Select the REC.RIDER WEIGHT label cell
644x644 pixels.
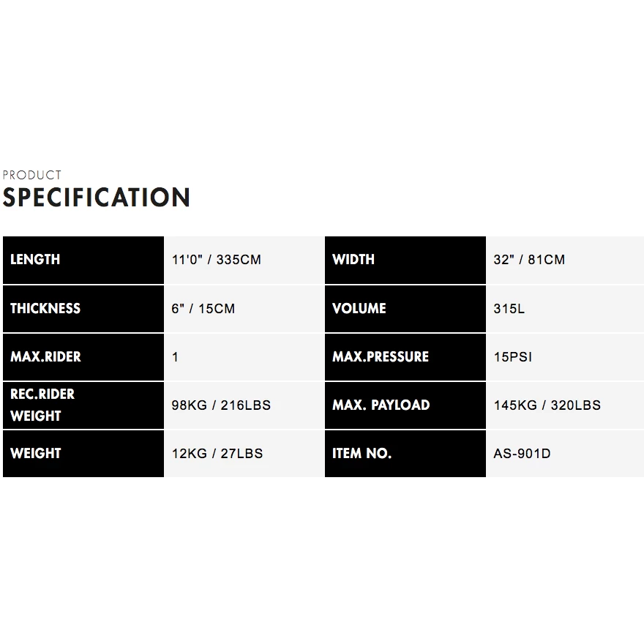[x=83, y=405]
